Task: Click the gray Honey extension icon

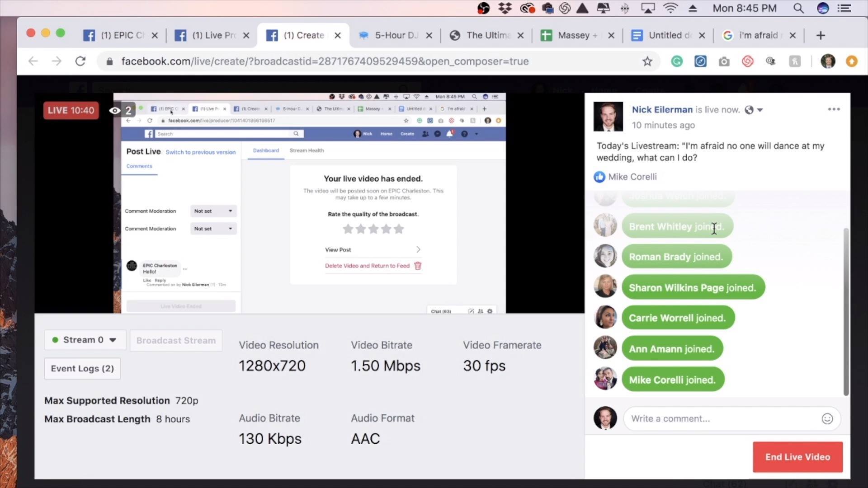Action: click(x=795, y=61)
